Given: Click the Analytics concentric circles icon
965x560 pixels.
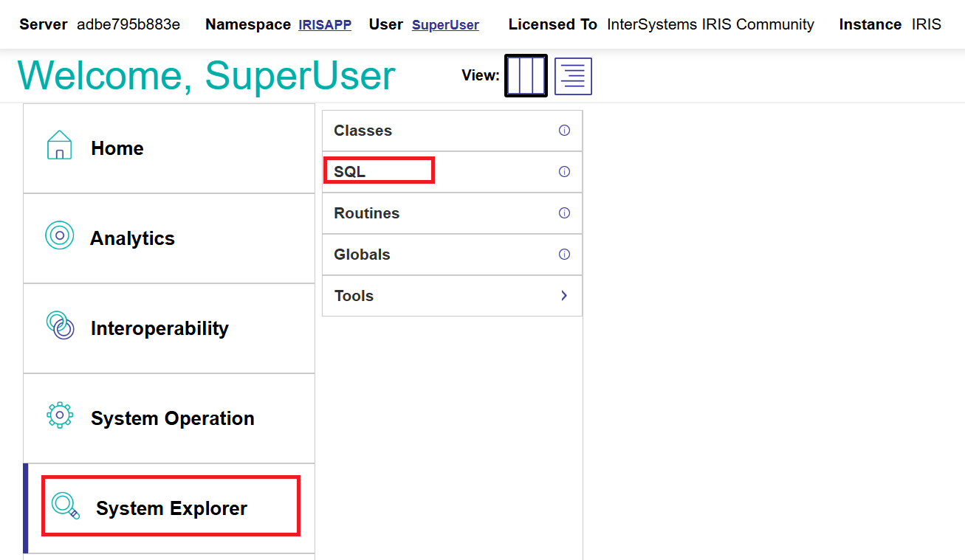Looking at the screenshot, I should click(x=60, y=235).
